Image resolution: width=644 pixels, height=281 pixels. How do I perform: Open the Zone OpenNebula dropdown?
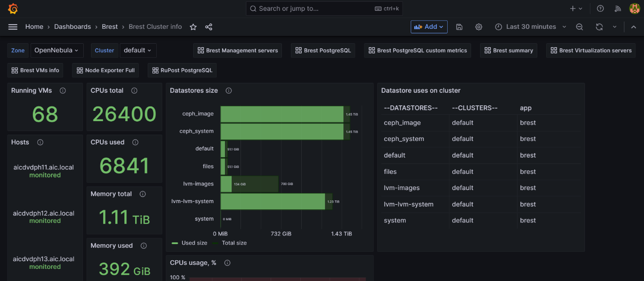(56, 50)
